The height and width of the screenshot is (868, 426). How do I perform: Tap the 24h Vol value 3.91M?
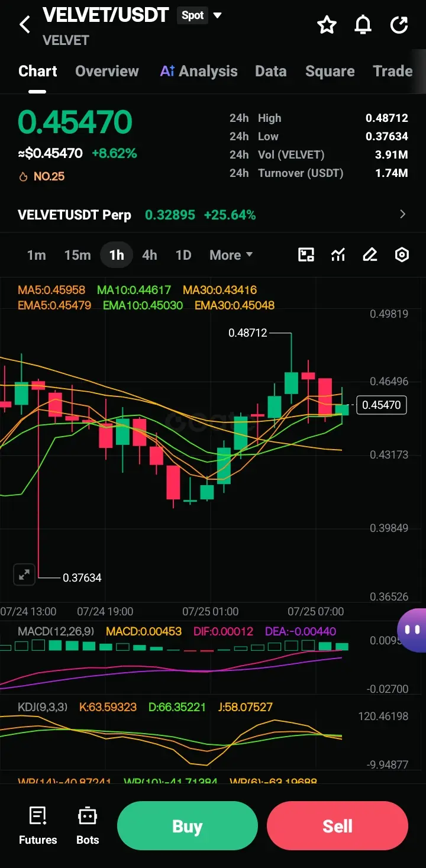[x=392, y=155]
